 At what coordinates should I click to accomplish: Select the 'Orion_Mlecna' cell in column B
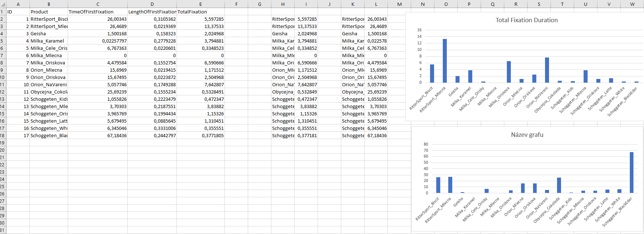[49, 70]
